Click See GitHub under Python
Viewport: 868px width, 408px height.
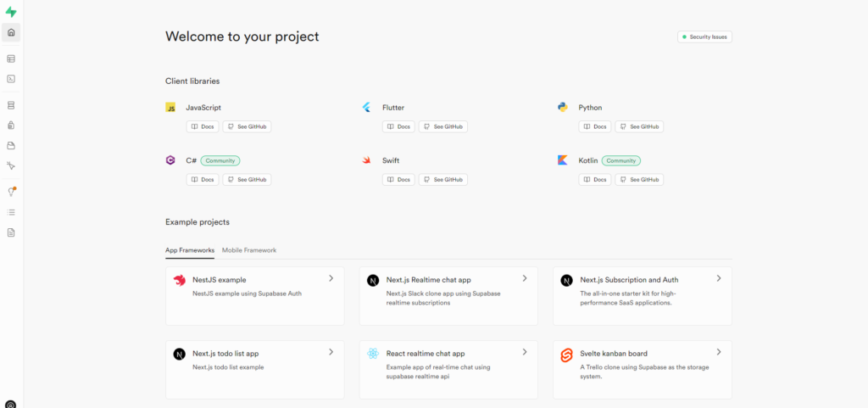click(x=639, y=126)
